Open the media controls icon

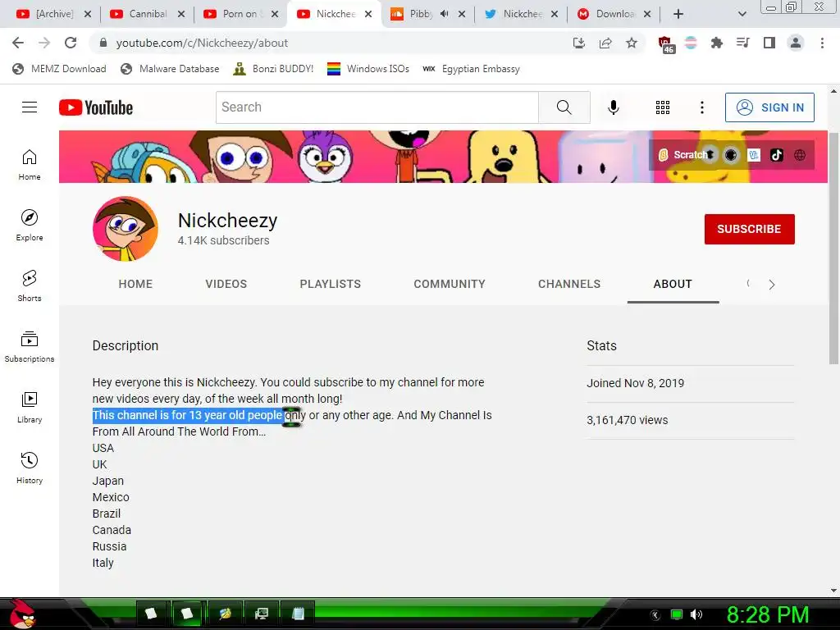coord(742,43)
